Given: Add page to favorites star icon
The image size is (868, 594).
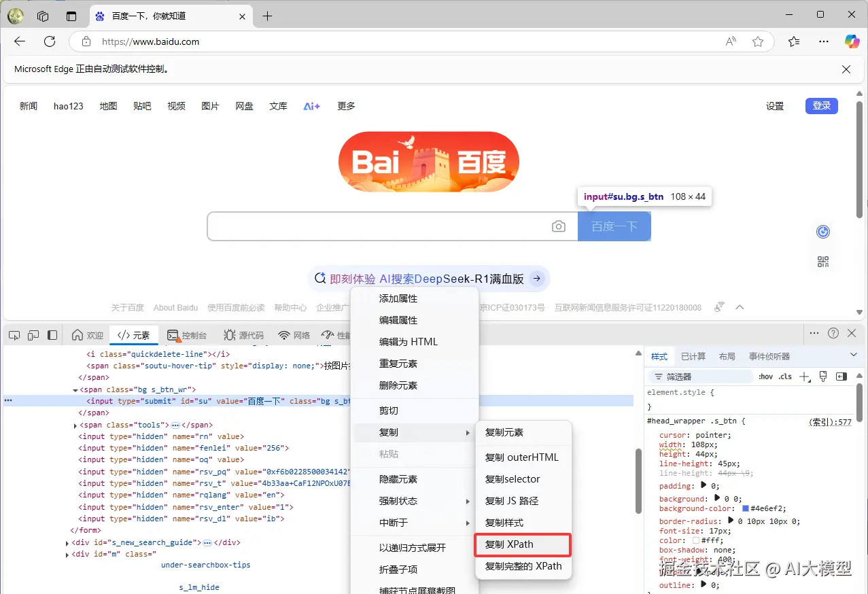Looking at the screenshot, I should [758, 41].
